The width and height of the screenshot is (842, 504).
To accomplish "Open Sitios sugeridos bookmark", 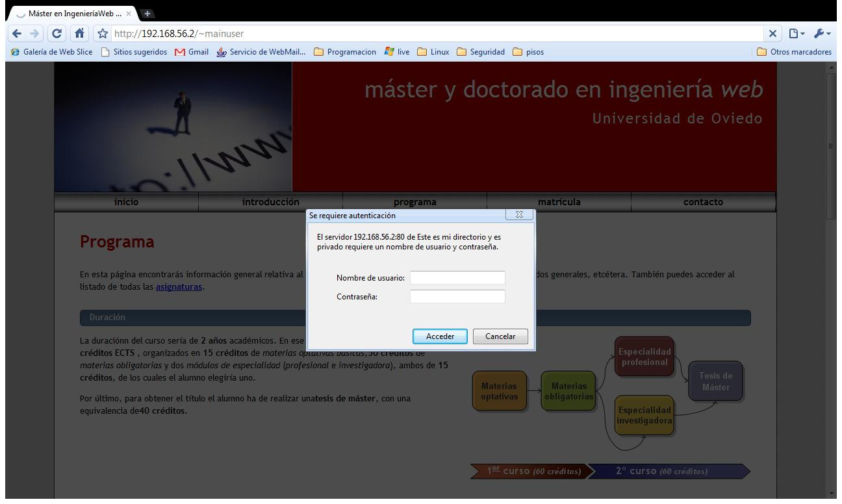I will (x=134, y=52).
